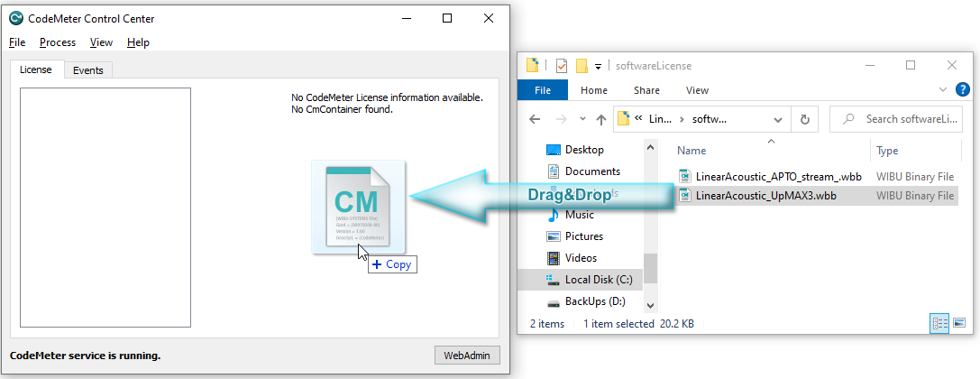Open the Help menu
Image resolution: width=980 pixels, height=379 pixels.
click(138, 42)
